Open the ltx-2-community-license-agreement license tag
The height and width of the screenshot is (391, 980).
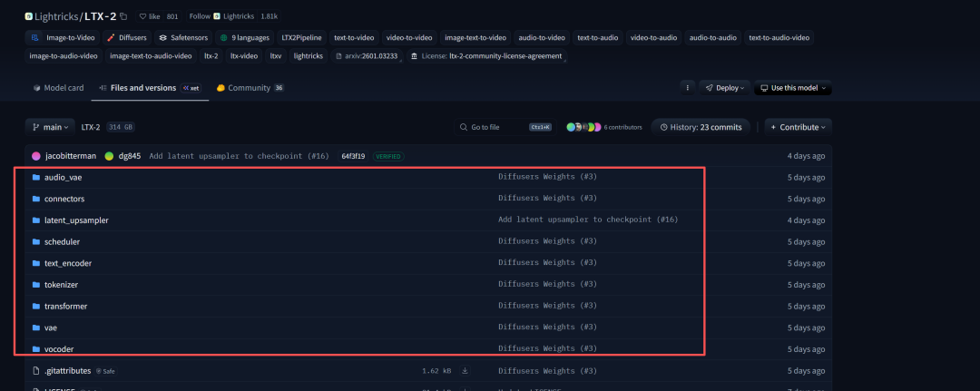coord(486,55)
